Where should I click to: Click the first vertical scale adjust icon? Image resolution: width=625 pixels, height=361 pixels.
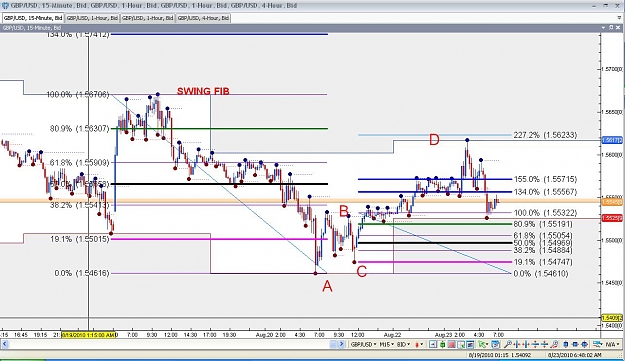(535, 344)
